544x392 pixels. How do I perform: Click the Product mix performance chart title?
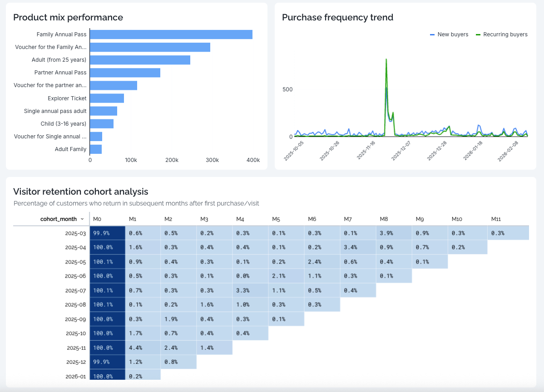point(68,17)
